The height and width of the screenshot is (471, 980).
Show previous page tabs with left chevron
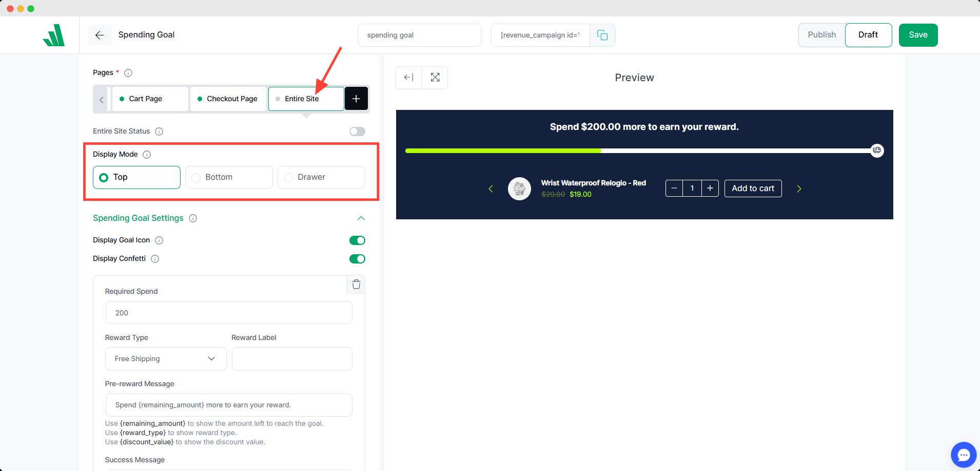102,100
